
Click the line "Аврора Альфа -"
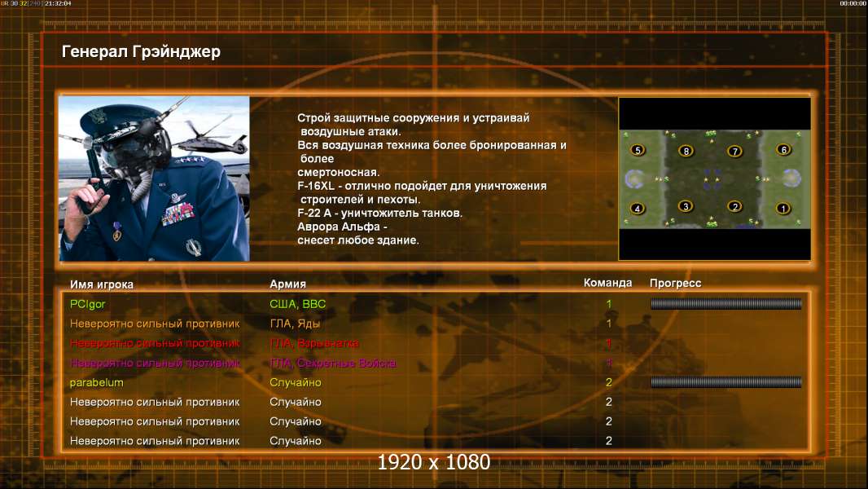coord(341,227)
